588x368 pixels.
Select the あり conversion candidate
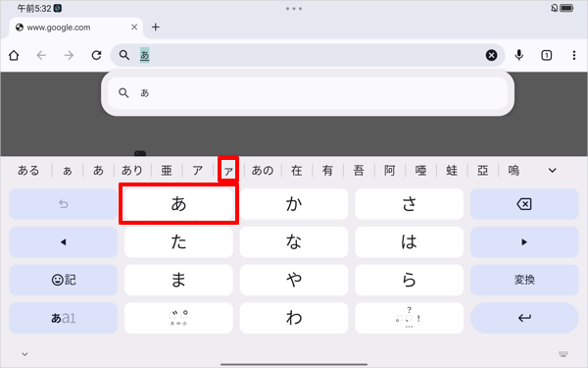tap(132, 171)
